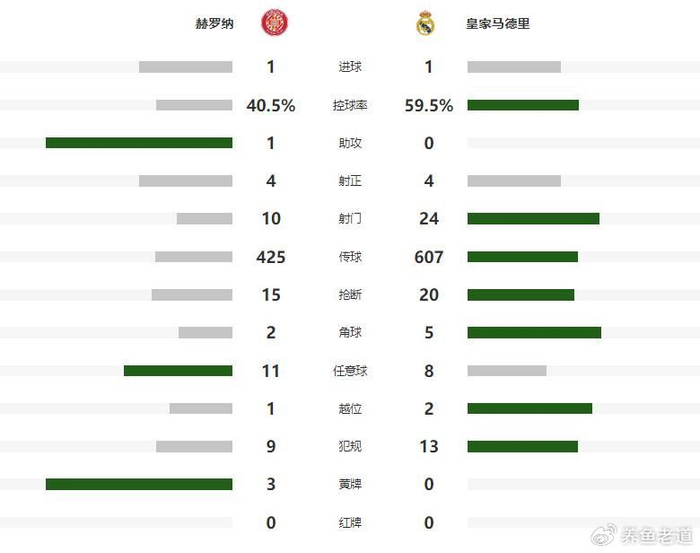Click the 射门 stat row label
This screenshot has height=553, width=700.
click(x=350, y=219)
